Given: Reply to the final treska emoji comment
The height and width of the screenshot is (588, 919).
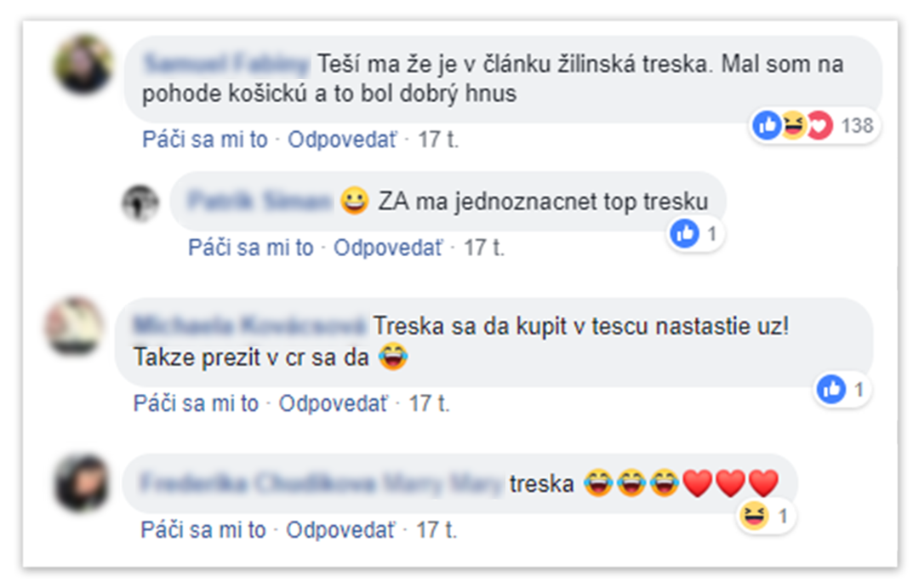Looking at the screenshot, I should point(340,530).
